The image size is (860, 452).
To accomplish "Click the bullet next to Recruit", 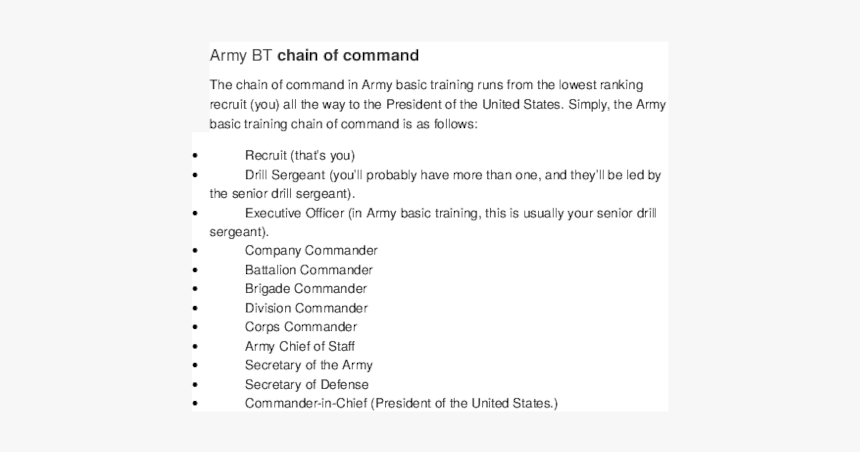I will coord(195,156).
